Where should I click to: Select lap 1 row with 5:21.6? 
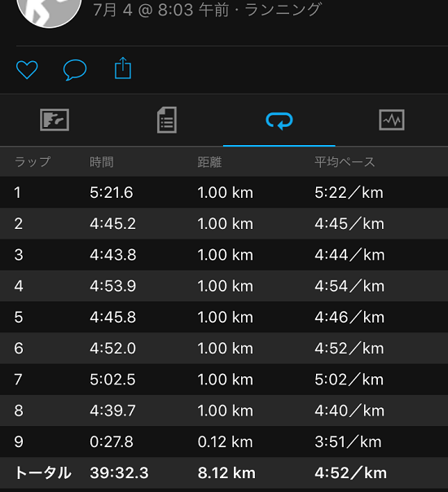click(x=224, y=192)
